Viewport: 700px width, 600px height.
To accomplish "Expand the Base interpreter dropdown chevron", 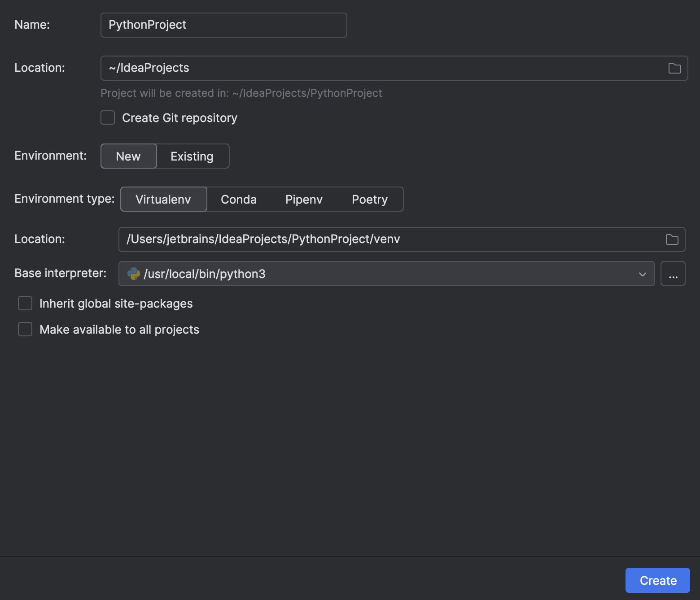I will [643, 274].
